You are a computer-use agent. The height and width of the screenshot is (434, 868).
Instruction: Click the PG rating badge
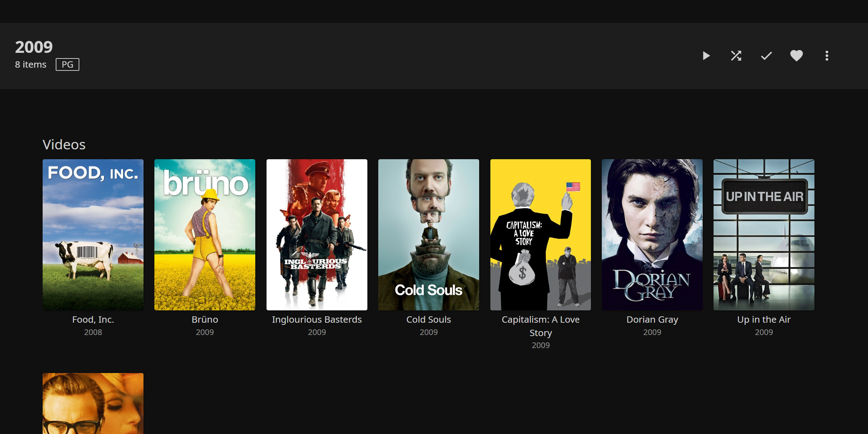[67, 64]
